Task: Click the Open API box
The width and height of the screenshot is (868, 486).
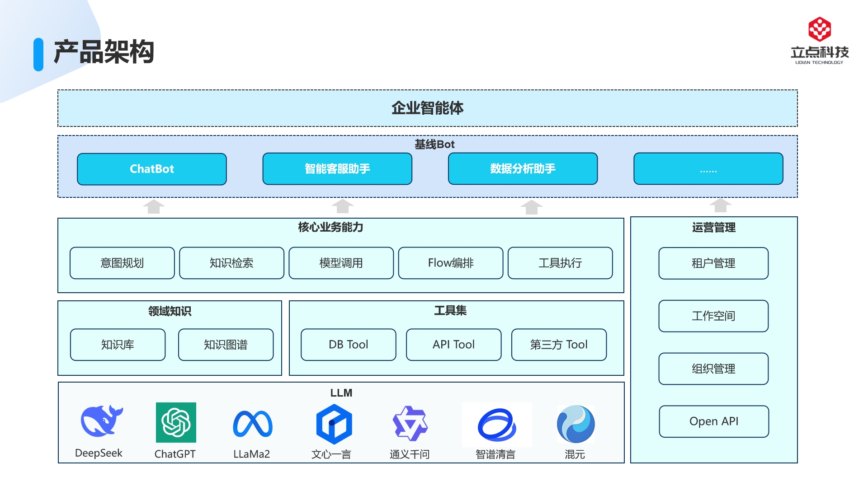Action: (714, 421)
